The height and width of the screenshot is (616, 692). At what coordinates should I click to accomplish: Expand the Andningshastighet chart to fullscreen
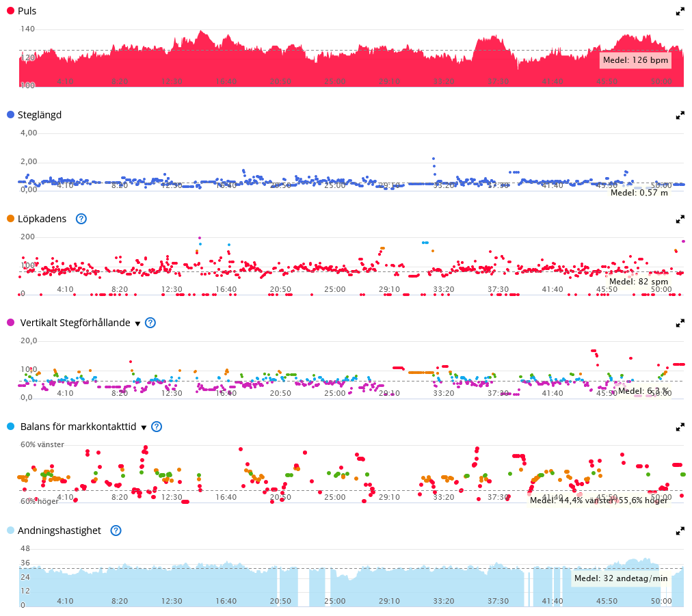pos(680,531)
